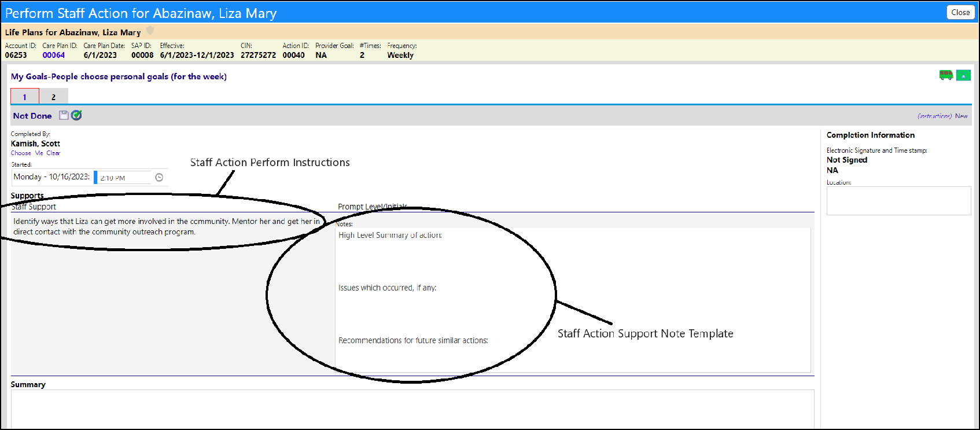Click the My Goals heading text
The width and height of the screenshot is (980, 430).
[119, 76]
